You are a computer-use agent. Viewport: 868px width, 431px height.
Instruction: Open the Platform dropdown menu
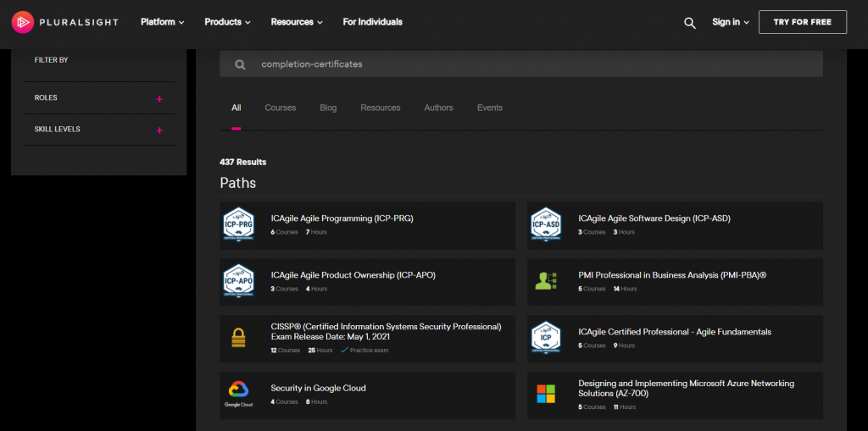tap(162, 22)
